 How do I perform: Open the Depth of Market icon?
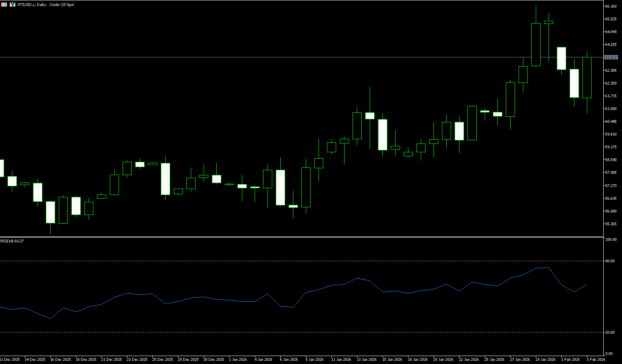(x=12, y=4)
